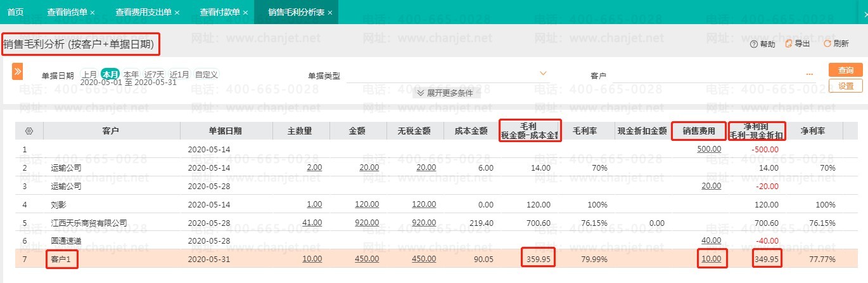
Task: Expand the collapsed orange side panel arrow
Action: (17, 71)
